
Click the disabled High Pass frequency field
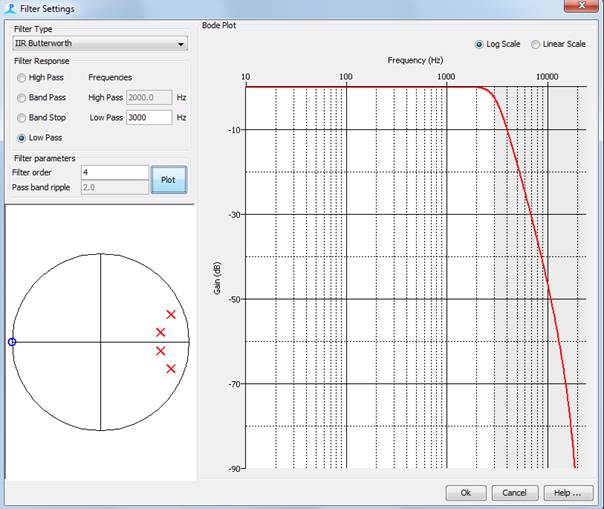149,97
